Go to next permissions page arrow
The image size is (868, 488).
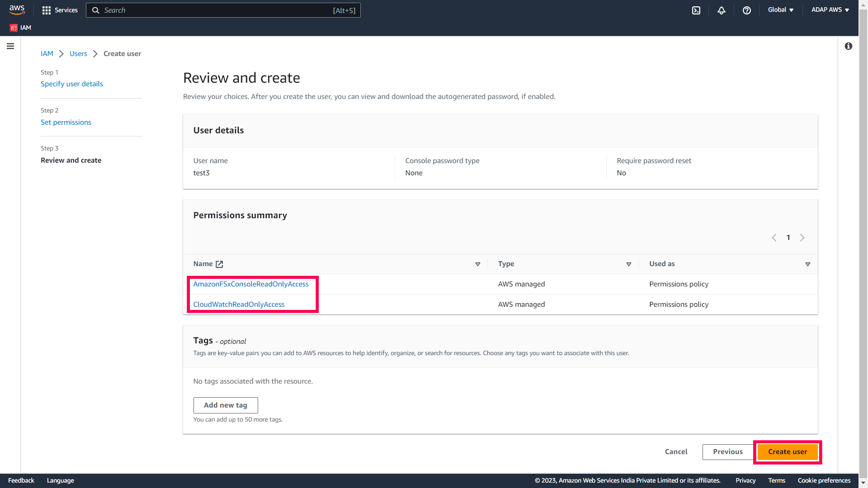[x=802, y=238]
